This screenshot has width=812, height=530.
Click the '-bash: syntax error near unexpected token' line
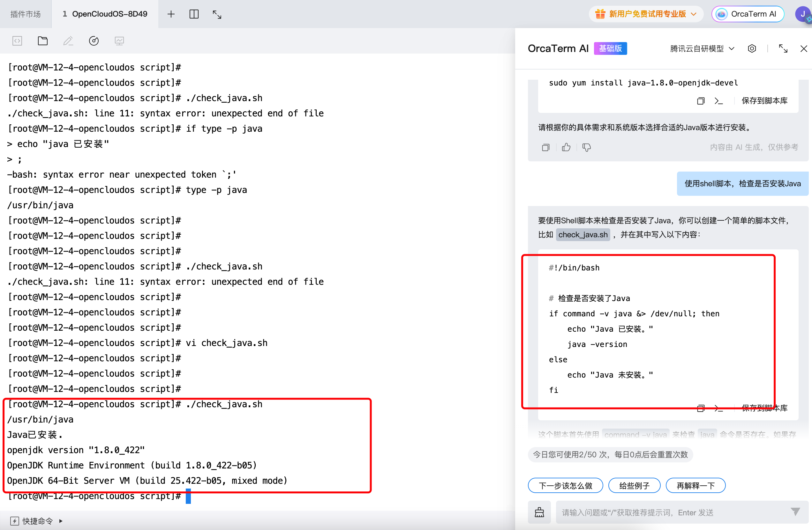(x=122, y=174)
